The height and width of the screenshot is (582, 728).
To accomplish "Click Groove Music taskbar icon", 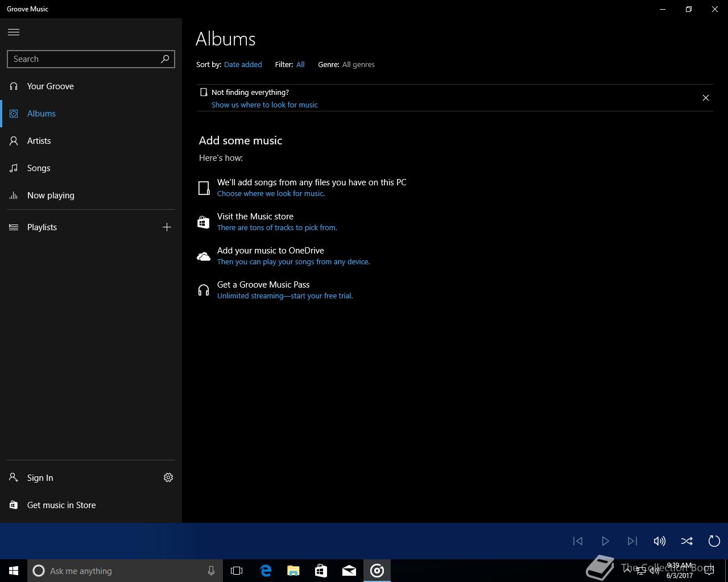I will [x=377, y=571].
